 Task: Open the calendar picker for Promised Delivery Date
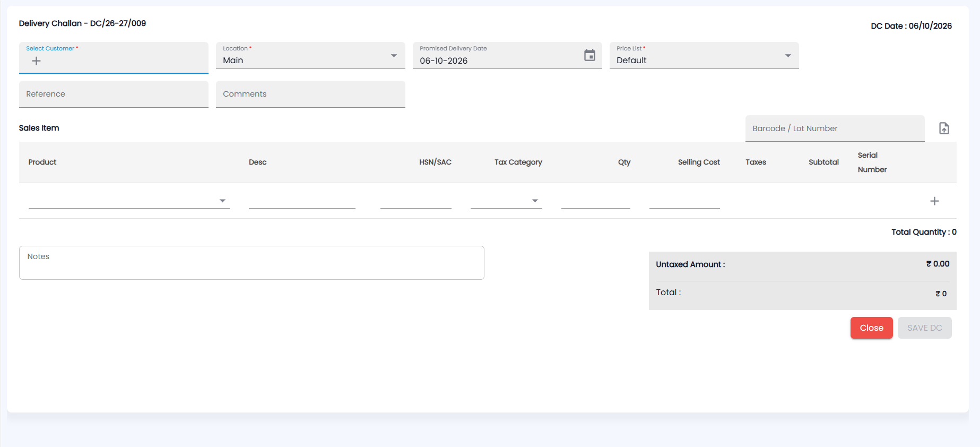tap(589, 55)
